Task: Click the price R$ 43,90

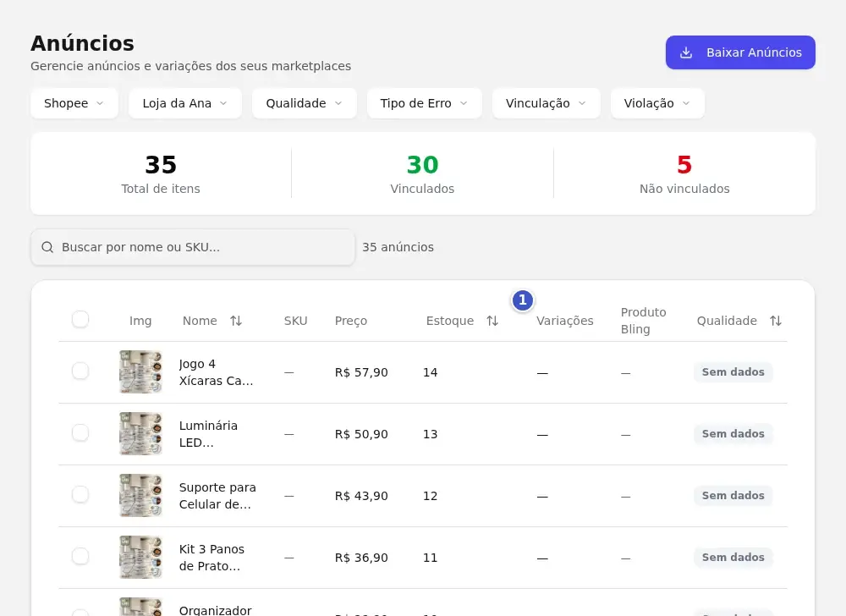Action: (x=361, y=496)
